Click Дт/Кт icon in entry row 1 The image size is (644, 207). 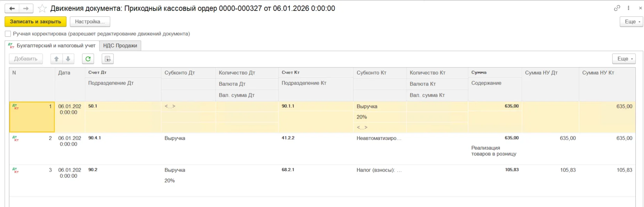click(16, 106)
